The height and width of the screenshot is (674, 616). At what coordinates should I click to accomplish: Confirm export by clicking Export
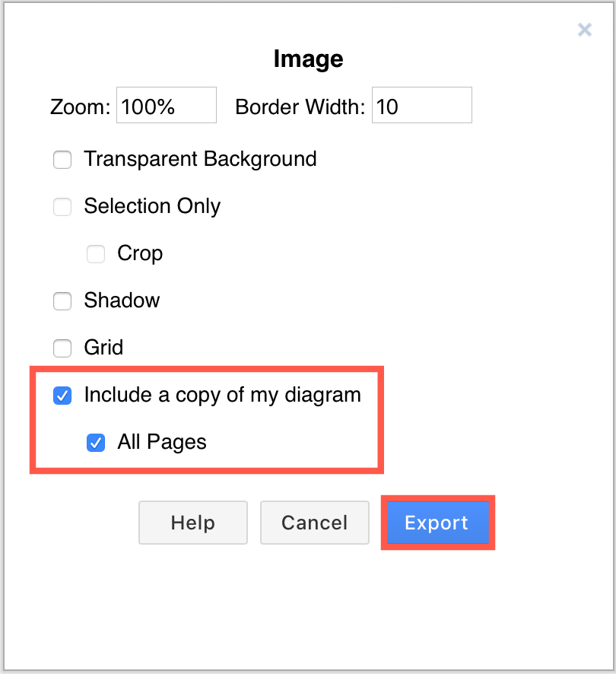tap(437, 523)
